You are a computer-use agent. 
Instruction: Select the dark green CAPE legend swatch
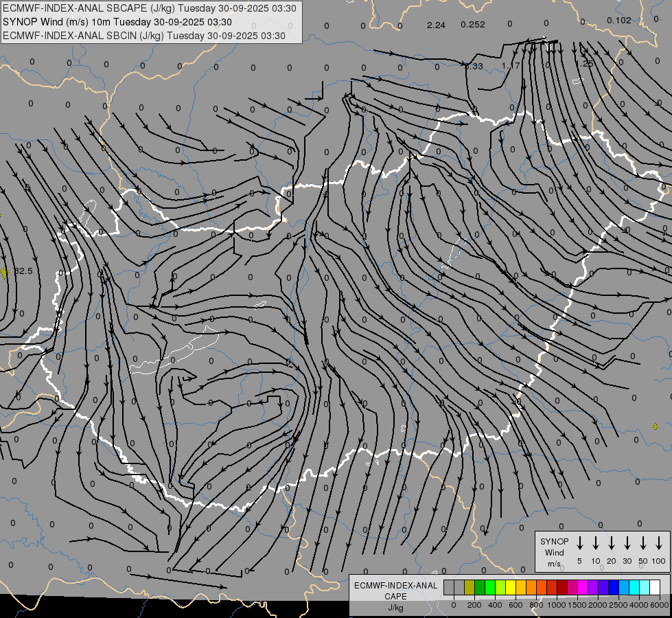coord(480,587)
